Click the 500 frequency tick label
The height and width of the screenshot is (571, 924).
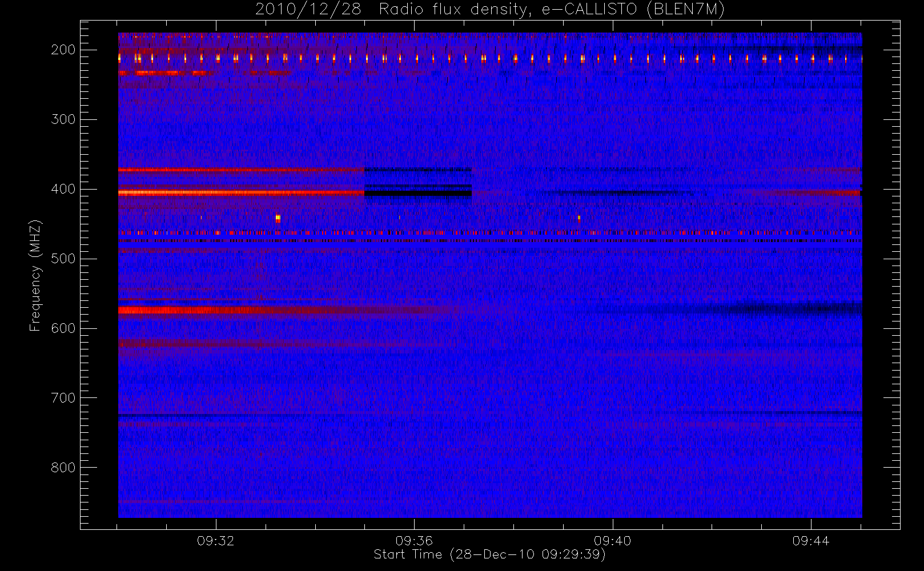click(x=63, y=259)
